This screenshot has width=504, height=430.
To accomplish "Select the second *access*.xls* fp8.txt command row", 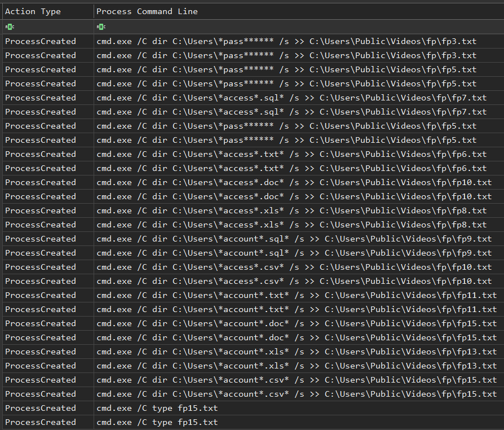I will coord(291,225).
